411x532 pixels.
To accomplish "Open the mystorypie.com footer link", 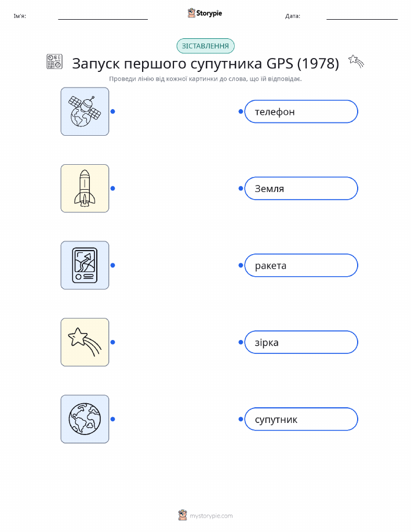I will [211, 516].
